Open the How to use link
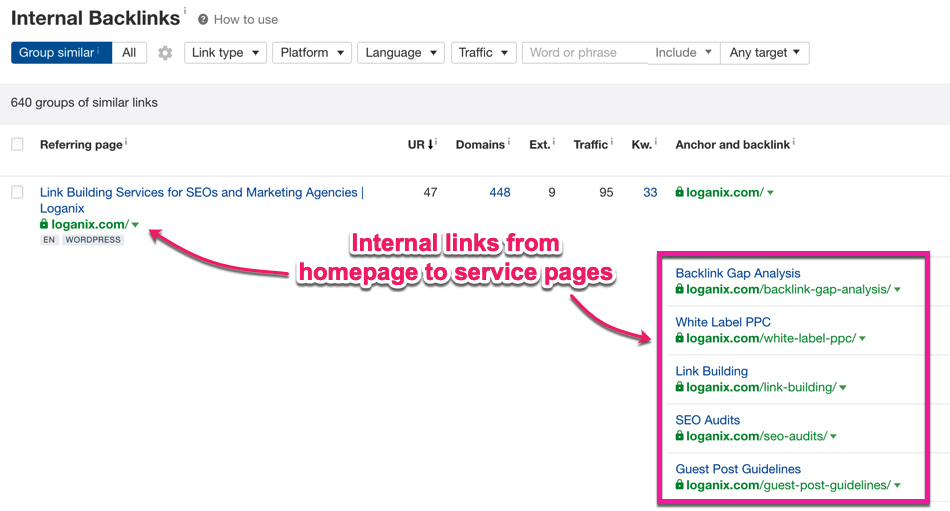 pos(245,19)
